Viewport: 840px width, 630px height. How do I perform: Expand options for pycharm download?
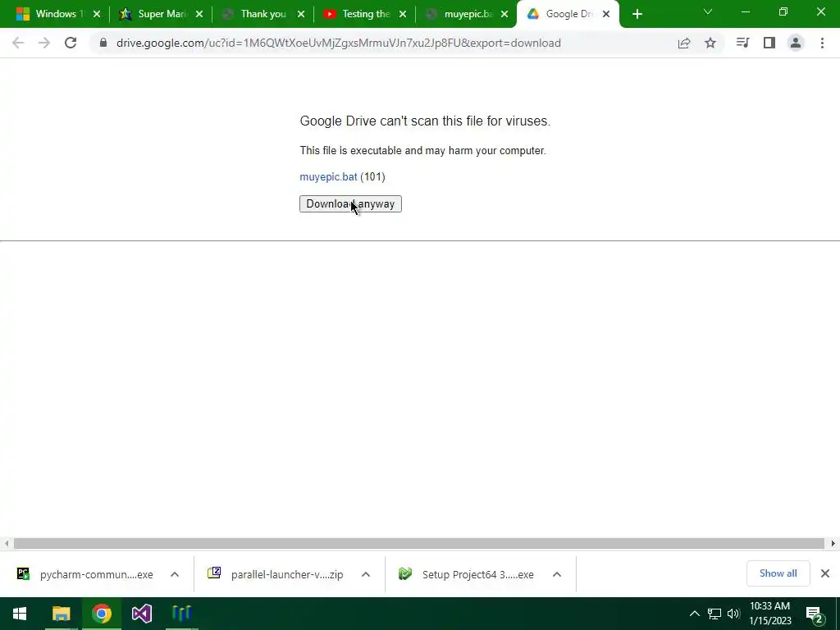174,574
